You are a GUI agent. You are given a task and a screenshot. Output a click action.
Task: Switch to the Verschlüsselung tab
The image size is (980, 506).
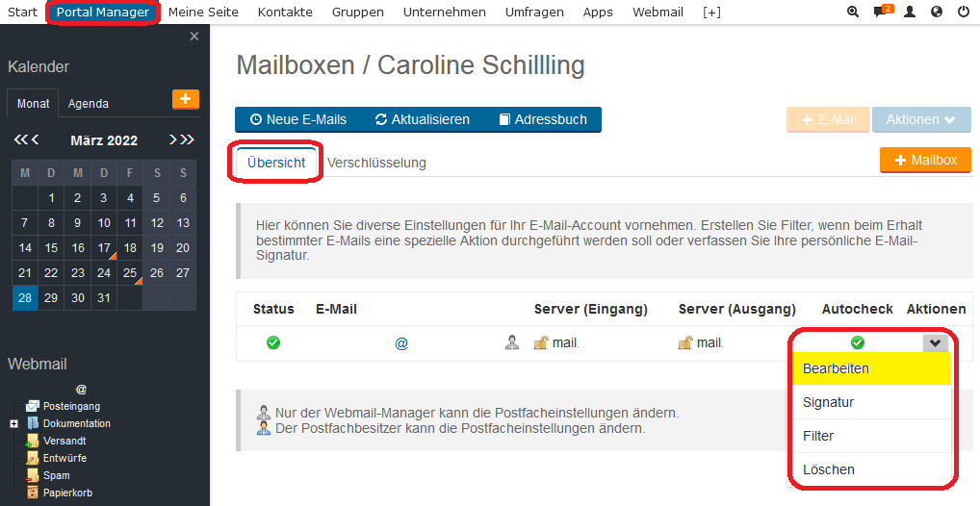(376, 163)
